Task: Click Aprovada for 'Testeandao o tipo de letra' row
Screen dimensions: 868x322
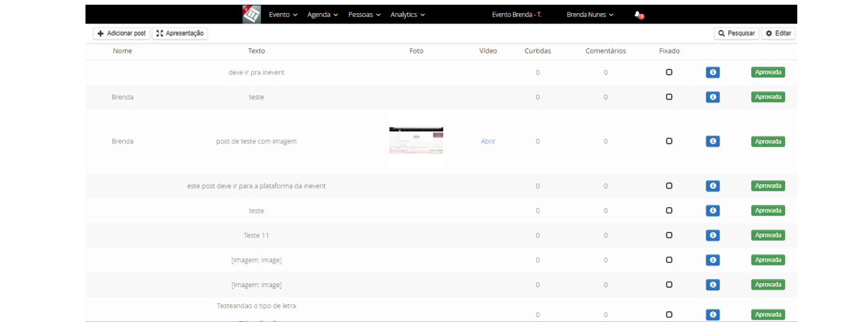Action: (768, 315)
